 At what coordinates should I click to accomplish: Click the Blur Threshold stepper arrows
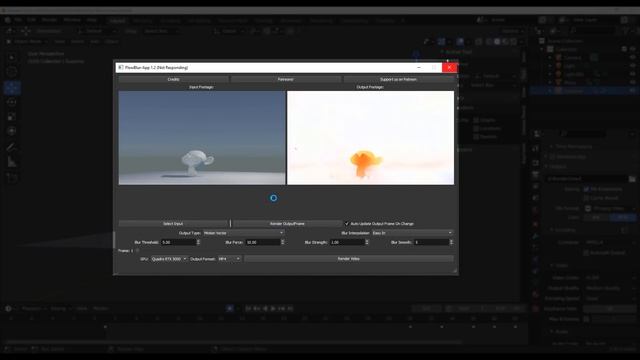point(198,242)
